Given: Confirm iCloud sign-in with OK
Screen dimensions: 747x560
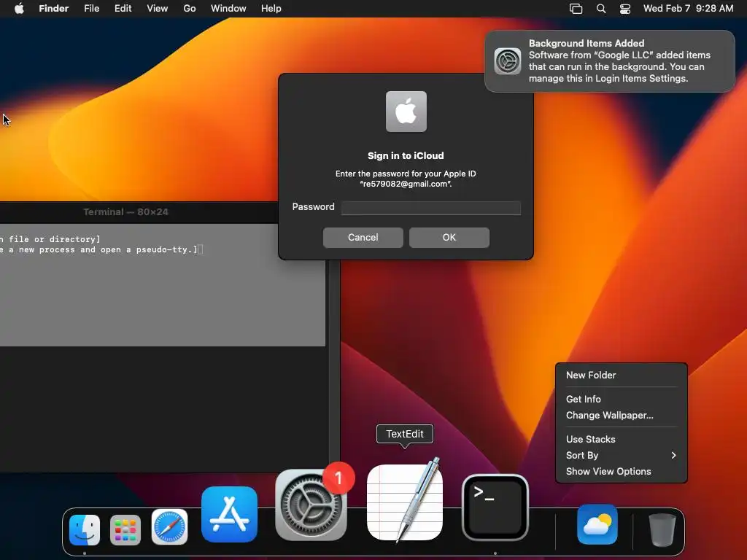Looking at the screenshot, I should pos(449,238).
